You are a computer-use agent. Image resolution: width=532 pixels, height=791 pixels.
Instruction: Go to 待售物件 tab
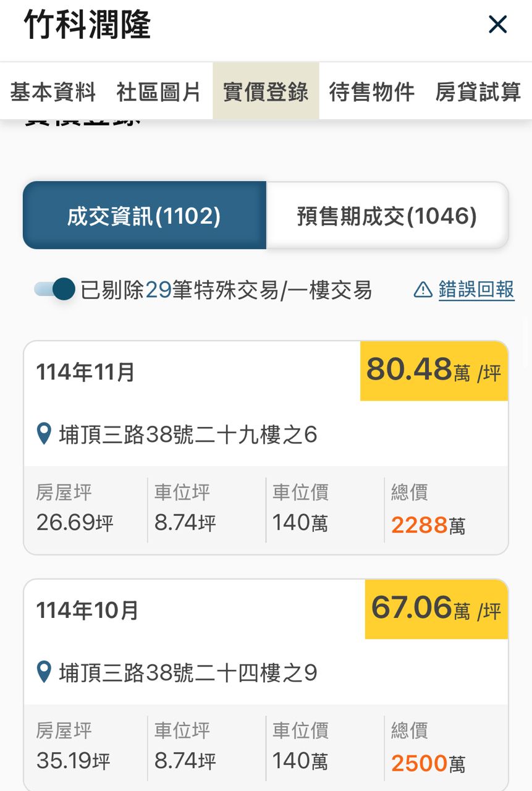point(371,92)
